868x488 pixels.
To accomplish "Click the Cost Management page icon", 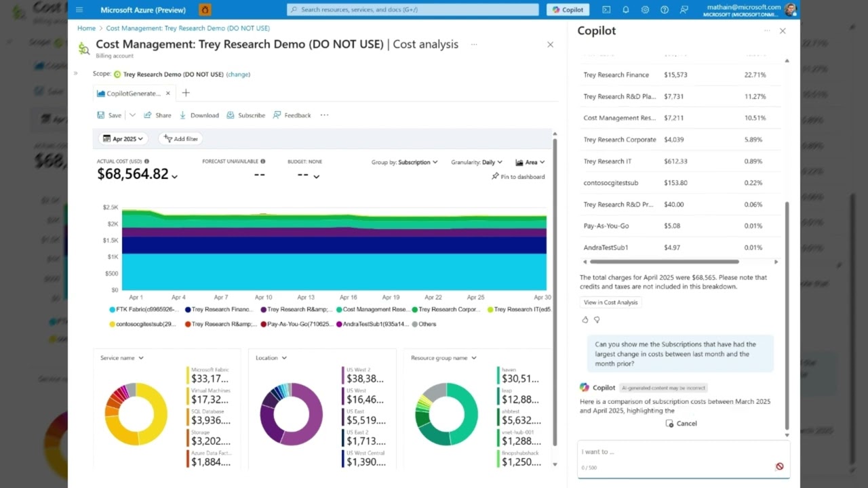I will (83, 48).
